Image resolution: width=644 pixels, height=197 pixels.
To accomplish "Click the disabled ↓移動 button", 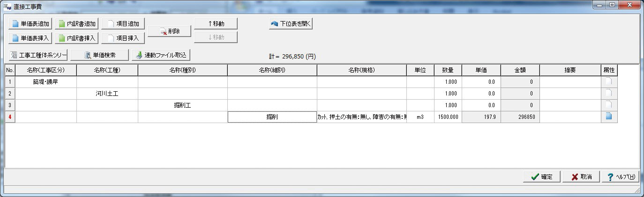I will pos(216,37).
